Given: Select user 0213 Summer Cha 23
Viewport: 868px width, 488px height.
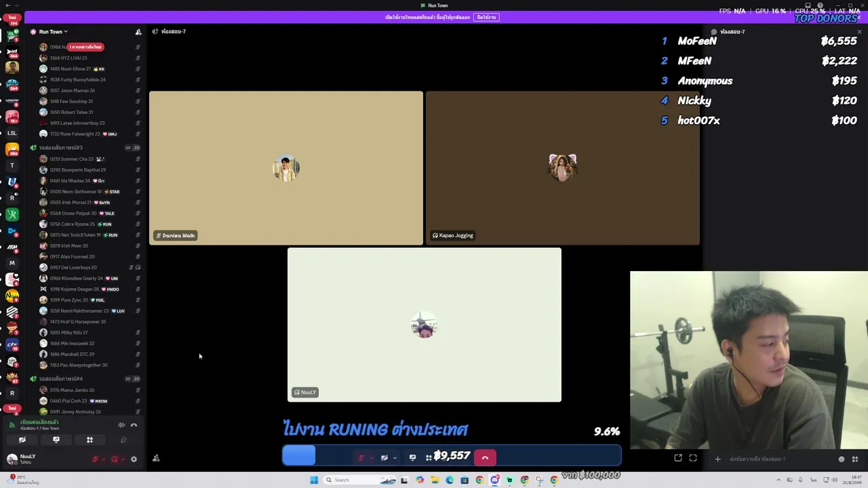Looking at the screenshot, I should tap(90, 159).
